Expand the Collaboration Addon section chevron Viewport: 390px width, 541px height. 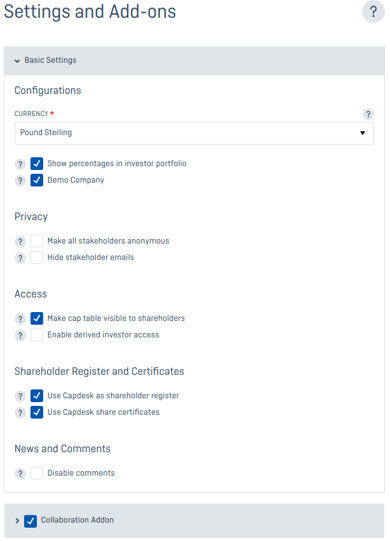pyautogui.click(x=17, y=521)
